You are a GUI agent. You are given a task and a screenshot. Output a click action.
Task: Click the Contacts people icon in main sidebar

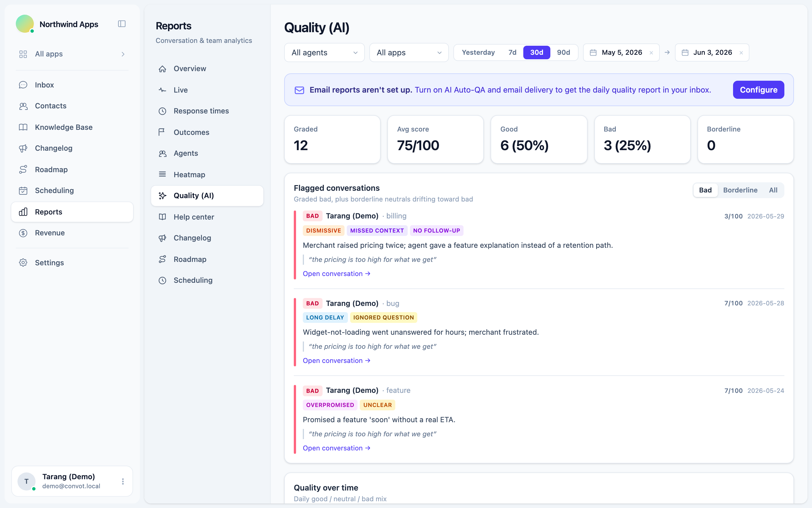coord(23,106)
